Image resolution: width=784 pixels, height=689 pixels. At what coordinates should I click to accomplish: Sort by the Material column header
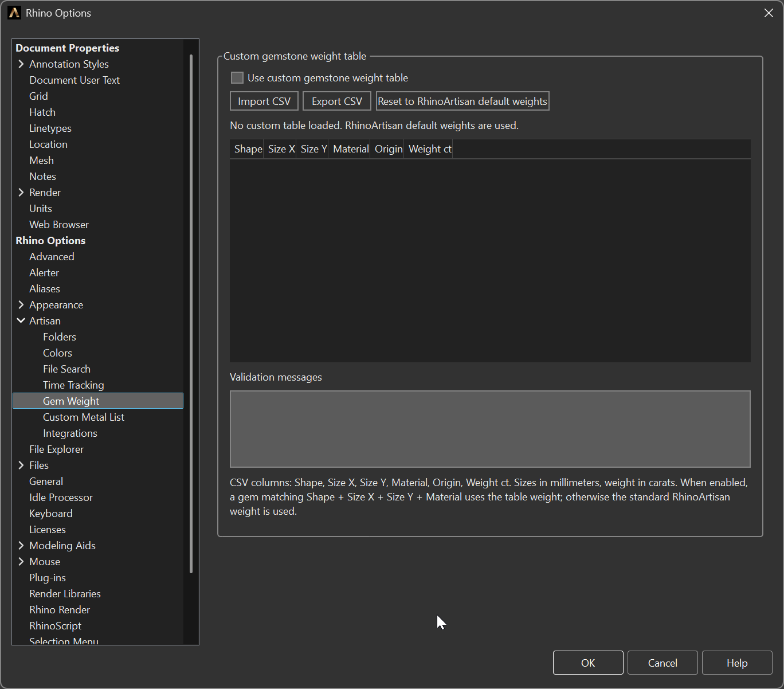tap(350, 149)
